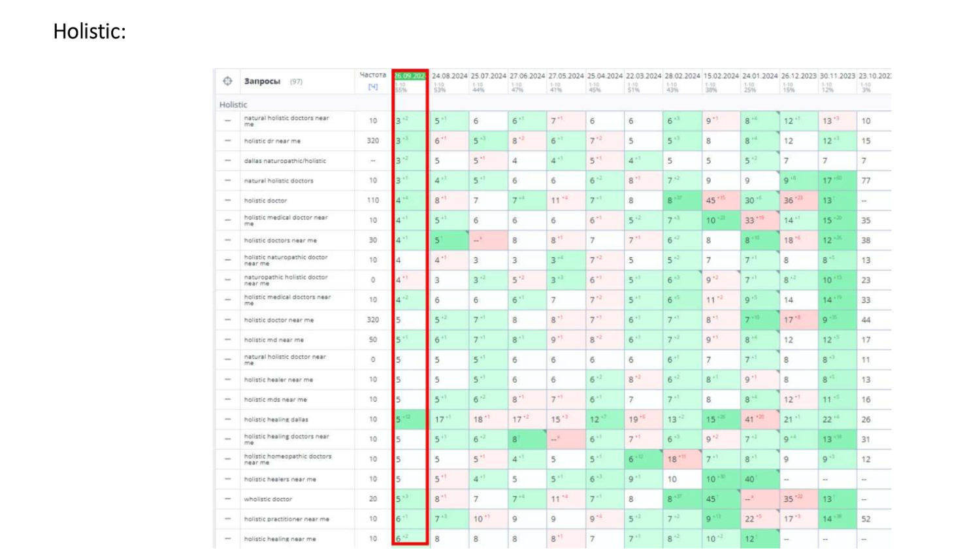Click the dash icon for holistic naturopathic doctor near me
The width and height of the screenshot is (980, 556).
[x=227, y=260]
